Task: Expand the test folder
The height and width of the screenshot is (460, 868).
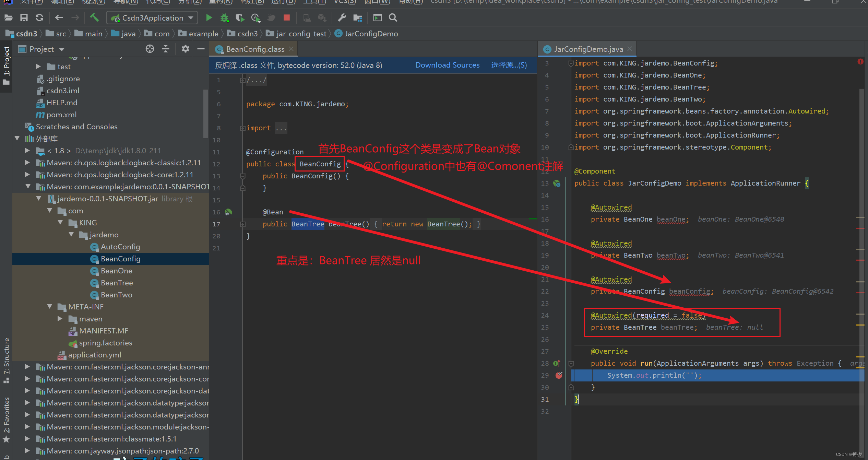Action: pyautogui.click(x=38, y=67)
